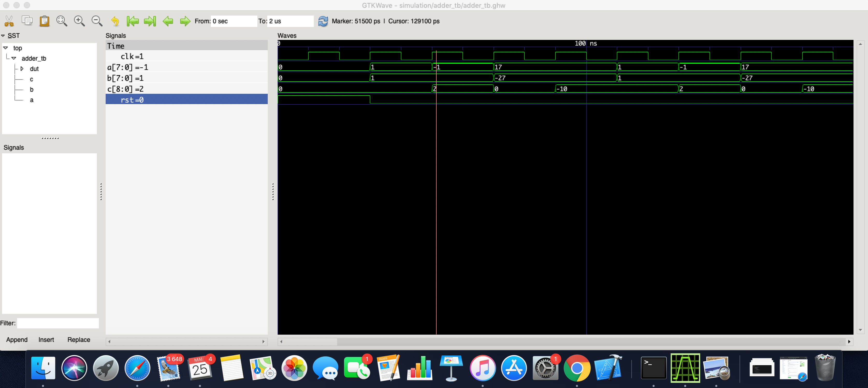
Task: Collapse the SST panel triangle
Action: coord(3,35)
